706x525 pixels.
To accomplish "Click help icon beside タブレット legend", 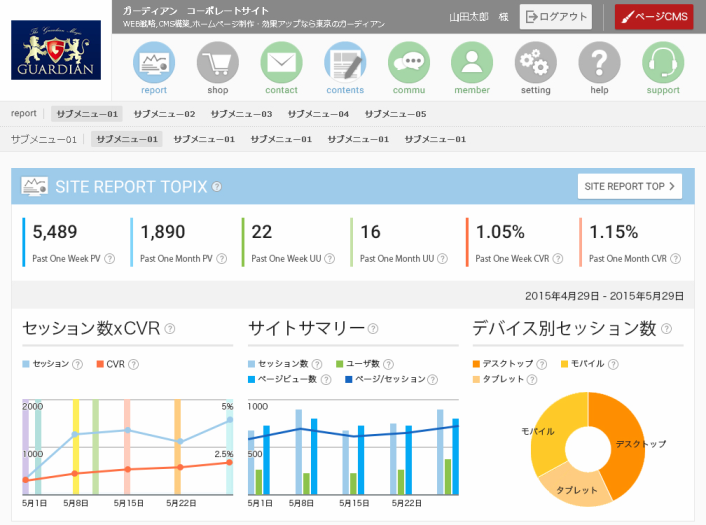I will [532, 380].
